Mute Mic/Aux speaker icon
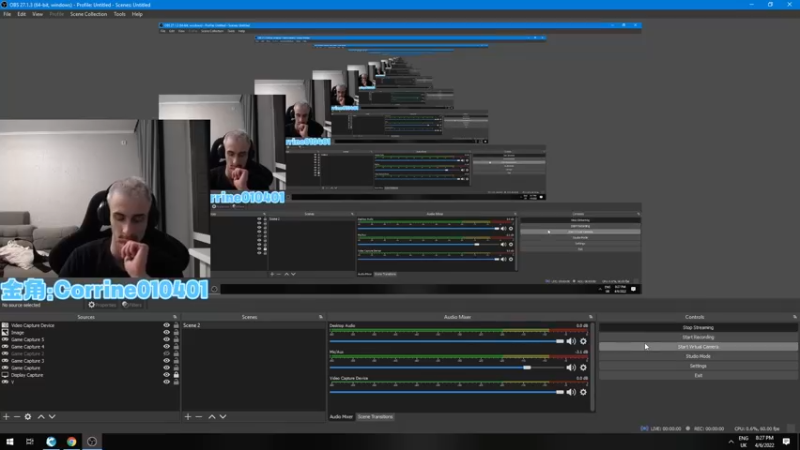Screen dimensions: 800x450 pos(571,367)
